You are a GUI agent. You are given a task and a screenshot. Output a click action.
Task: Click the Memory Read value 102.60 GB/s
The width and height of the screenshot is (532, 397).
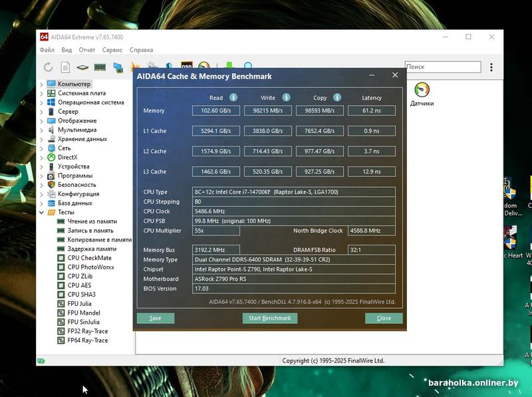215,110
